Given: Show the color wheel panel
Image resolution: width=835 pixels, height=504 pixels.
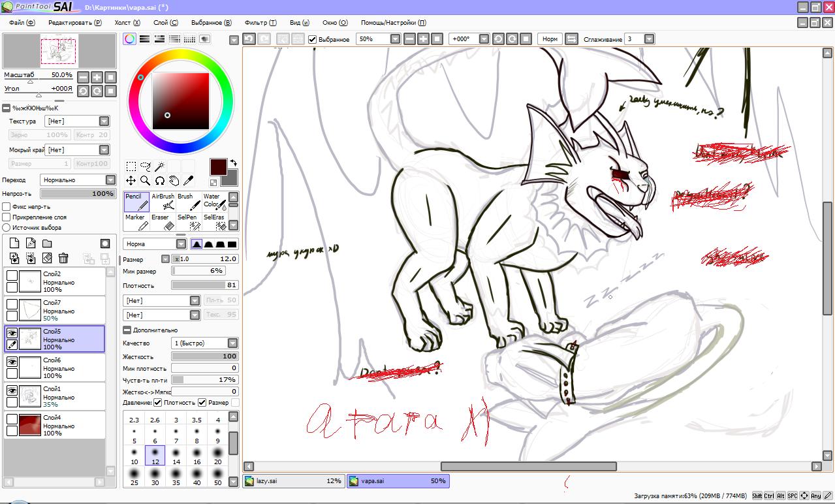Looking at the screenshot, I should (130, 39).
